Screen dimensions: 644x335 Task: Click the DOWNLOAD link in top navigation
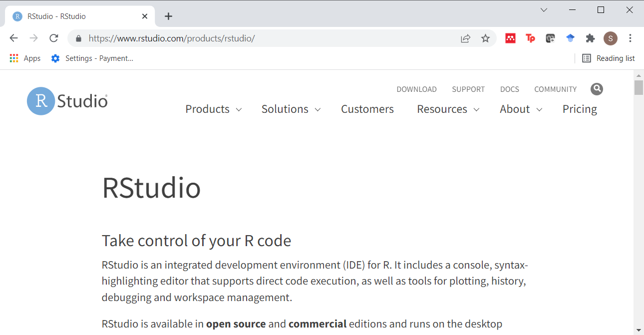click(x=416, y=89)
